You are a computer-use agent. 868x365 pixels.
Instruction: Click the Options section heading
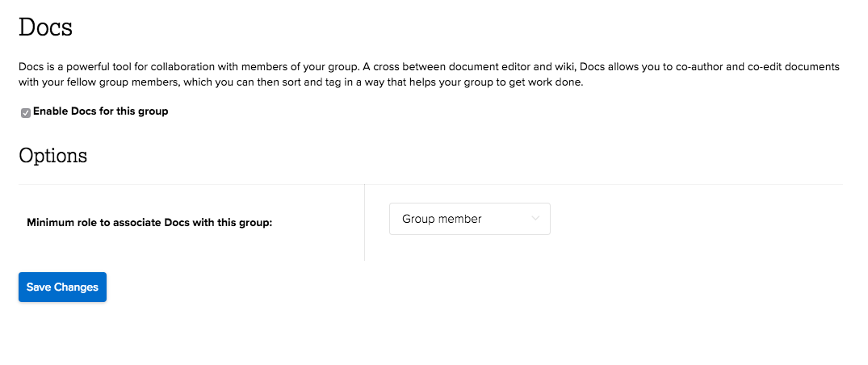(53, 155)
